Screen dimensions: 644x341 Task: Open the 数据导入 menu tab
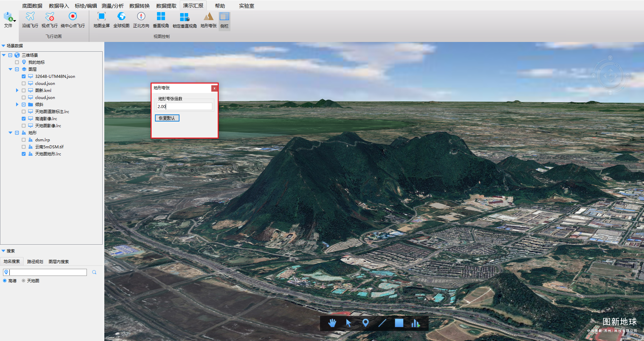[x=59, y=6]
